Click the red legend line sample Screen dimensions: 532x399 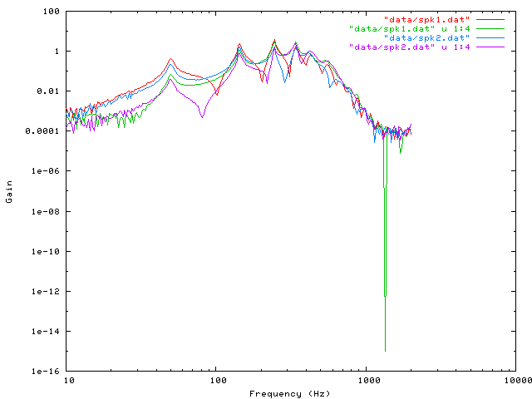tap(490, 20)
